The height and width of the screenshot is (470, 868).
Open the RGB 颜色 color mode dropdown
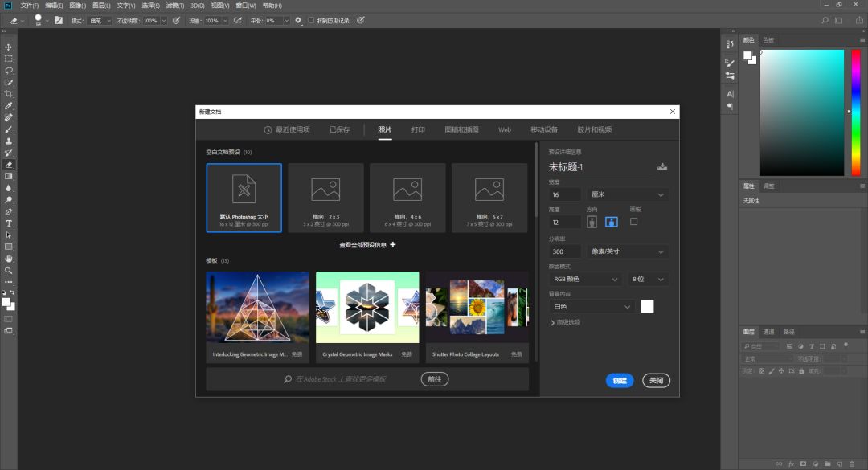(x=585, y=279)
